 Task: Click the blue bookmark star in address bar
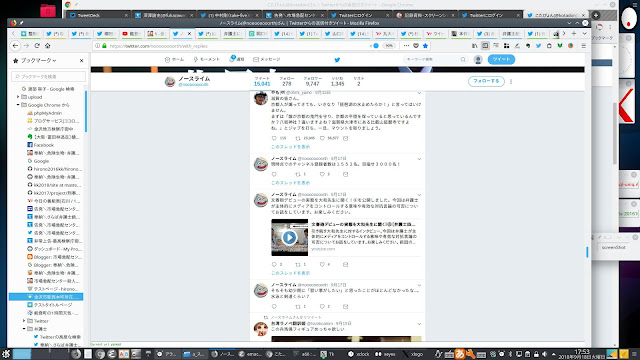coord(425,46)
